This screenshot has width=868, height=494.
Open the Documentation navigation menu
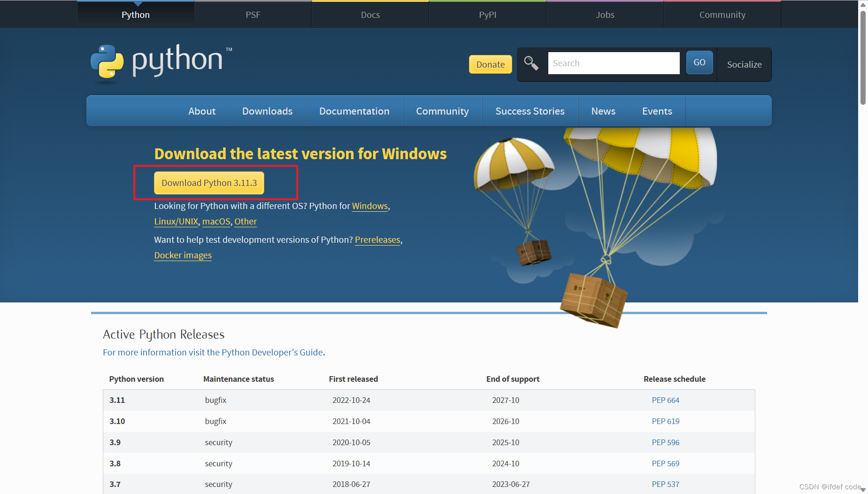(x=354, y=111)
